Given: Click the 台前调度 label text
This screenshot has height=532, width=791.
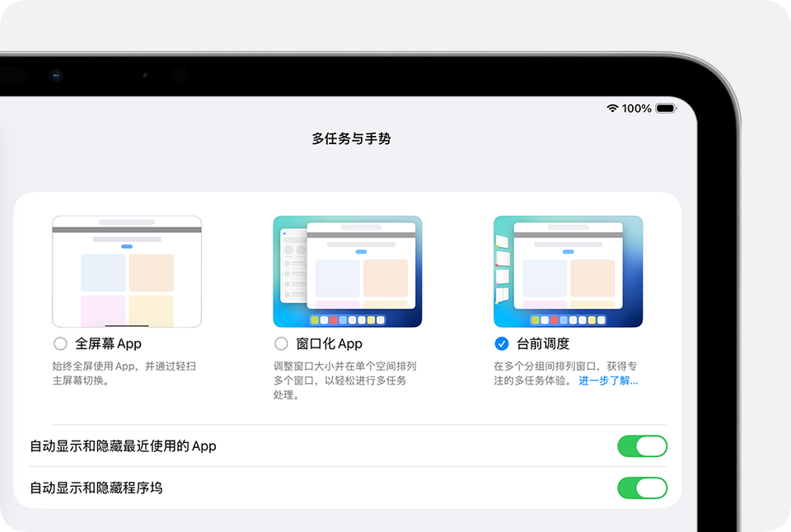Looking at the screenshot, I should (545, 343).
